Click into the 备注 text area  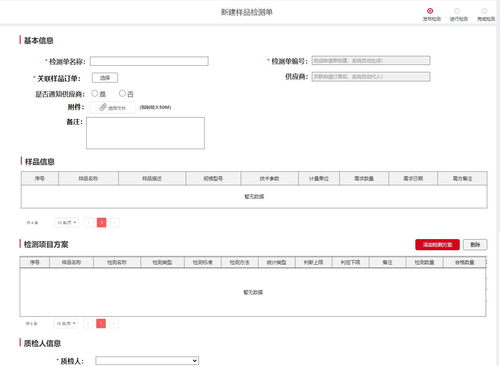pyautogui.click(x=145, y=133)
